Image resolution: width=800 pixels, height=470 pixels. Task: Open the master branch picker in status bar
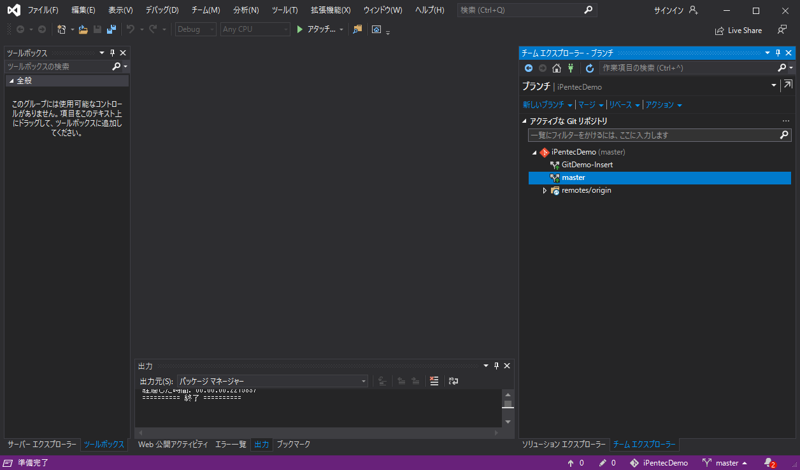point(724,463)
